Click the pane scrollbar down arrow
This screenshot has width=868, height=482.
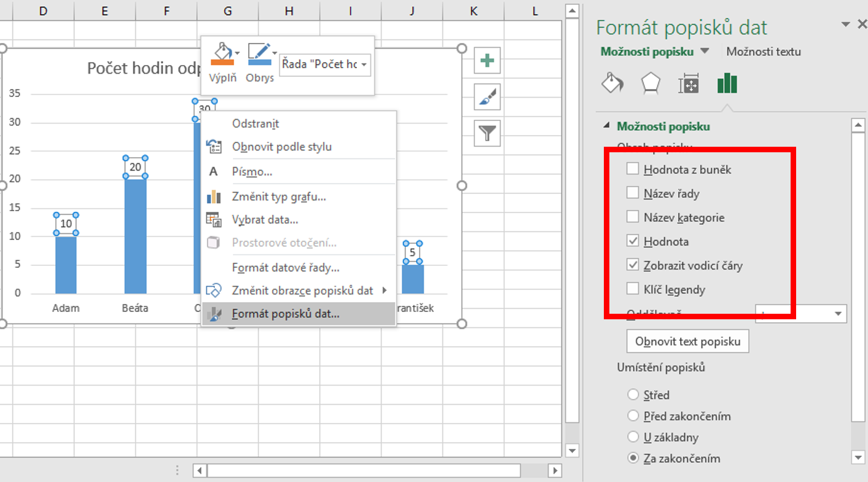point(858,457)
